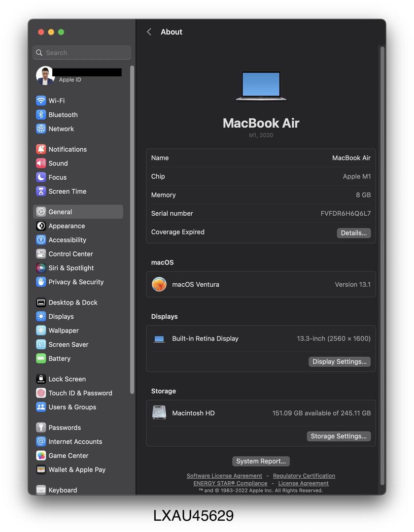Open Display Settings button
The width and height of the screenshot is (414, 532).
339,362
